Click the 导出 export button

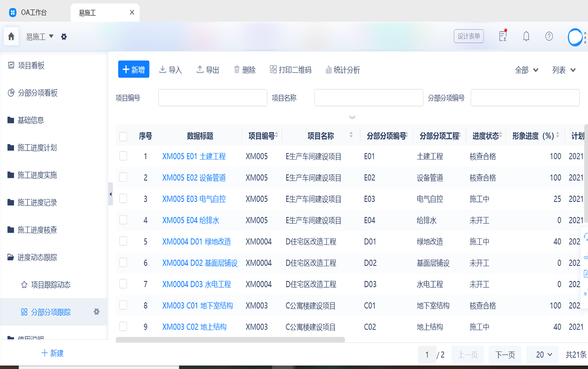(208, 70)
